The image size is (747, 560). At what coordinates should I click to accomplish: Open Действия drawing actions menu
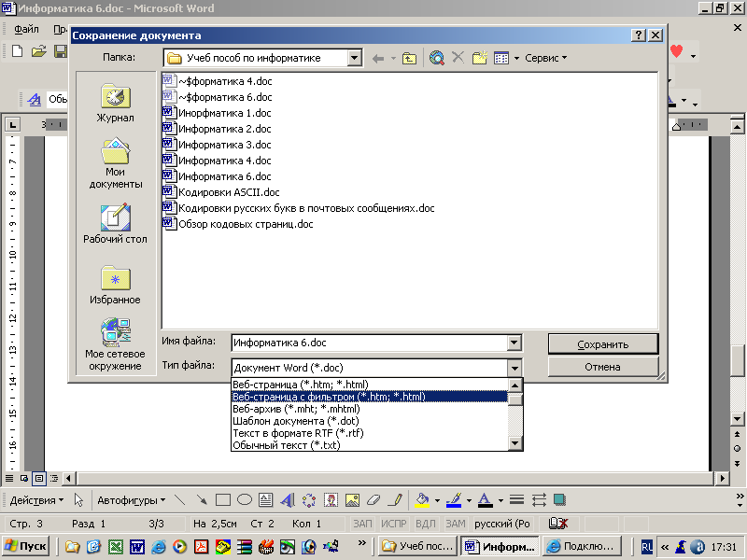36,500
